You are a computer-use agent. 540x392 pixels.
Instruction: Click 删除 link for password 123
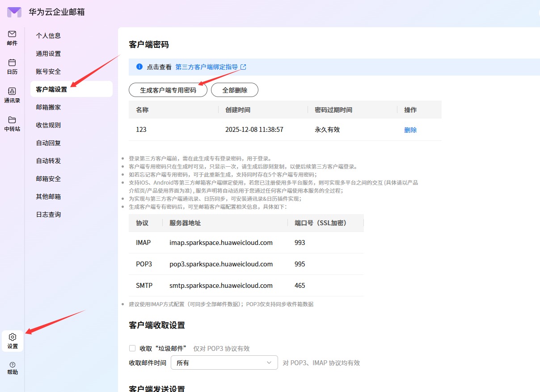410,130
